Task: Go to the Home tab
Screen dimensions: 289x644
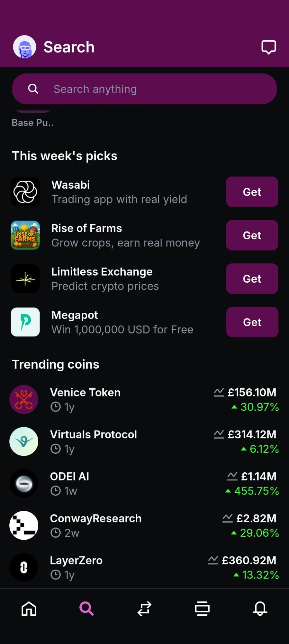Action: tap(29, 609)
